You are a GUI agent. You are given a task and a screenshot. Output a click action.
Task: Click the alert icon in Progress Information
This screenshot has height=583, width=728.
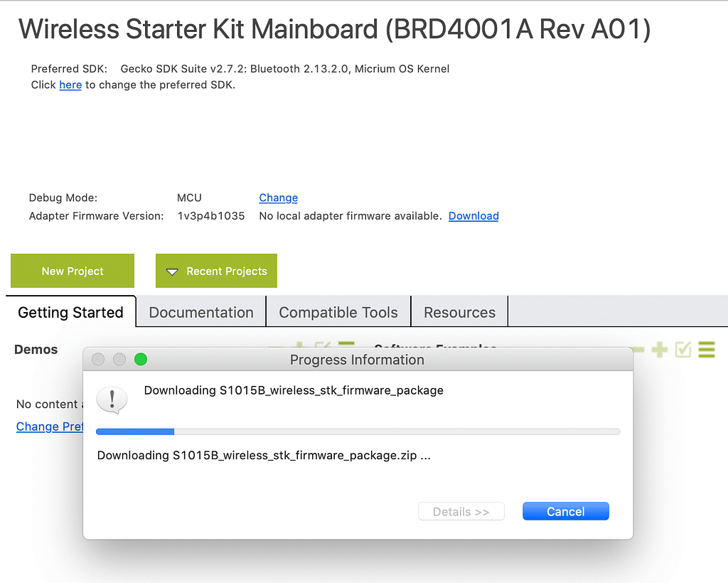tap(112, 400)
